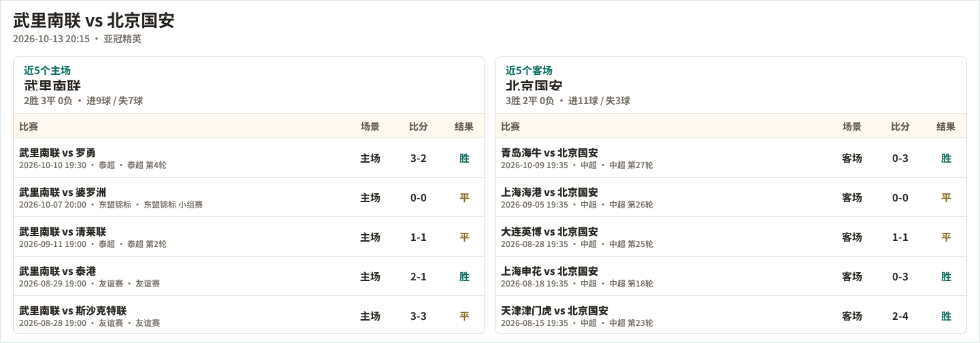Click the 1-1 score in the 大连英博 row
This screenshot has height=343, width=980.
click(x=900, y=237)
